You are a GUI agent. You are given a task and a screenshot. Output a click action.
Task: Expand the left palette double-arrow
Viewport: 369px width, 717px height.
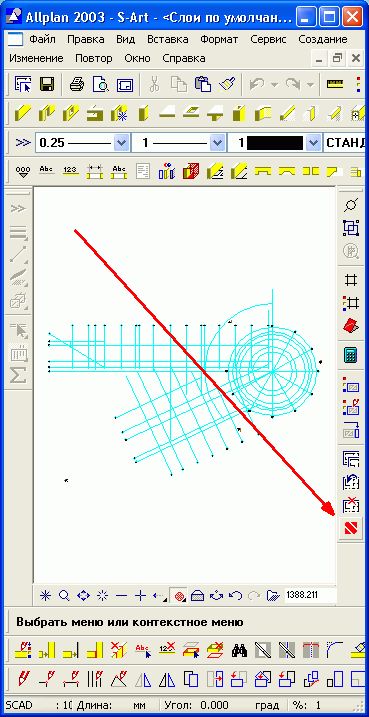pos(18,209)
